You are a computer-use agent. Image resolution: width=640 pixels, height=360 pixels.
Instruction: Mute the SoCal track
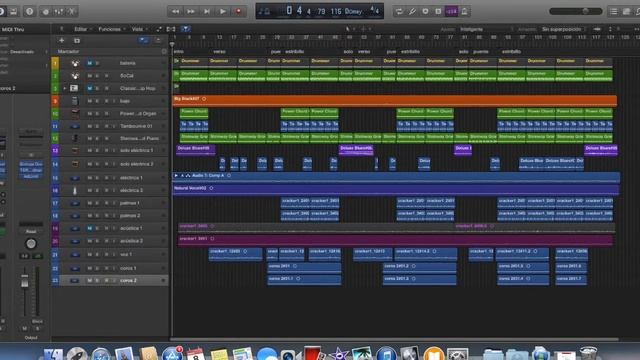tap(89, 76)
